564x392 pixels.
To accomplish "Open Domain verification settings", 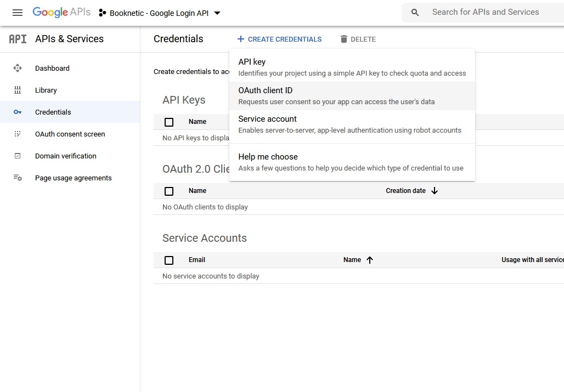I will 65,156.
